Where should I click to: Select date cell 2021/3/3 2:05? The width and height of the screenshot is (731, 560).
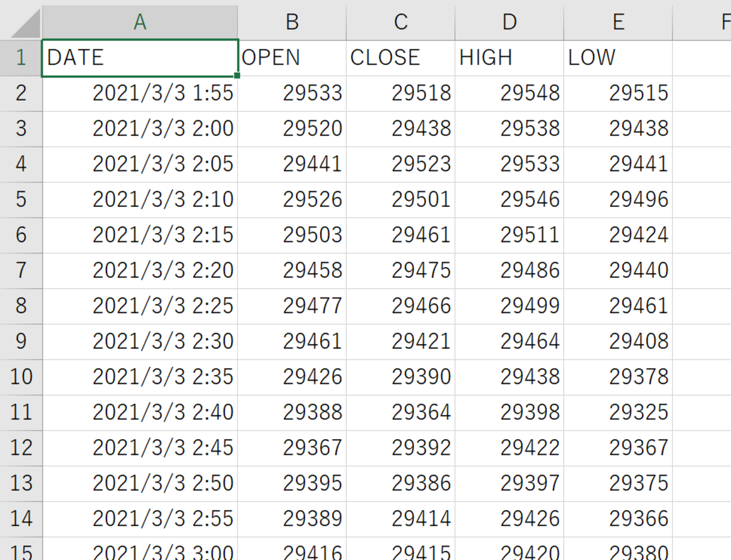[140, 164]
